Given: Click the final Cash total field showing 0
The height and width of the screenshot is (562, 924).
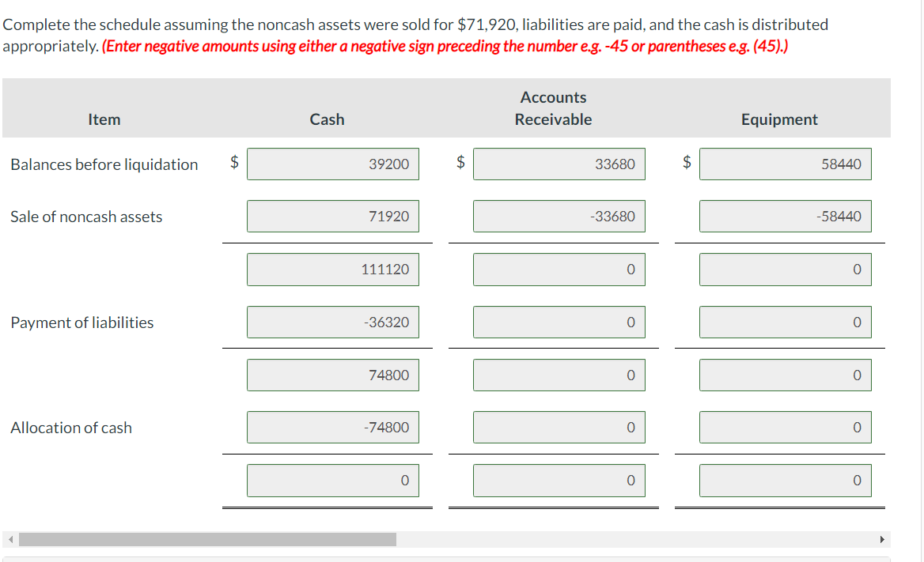Looking at the screenshot, I should coord(333,481).
